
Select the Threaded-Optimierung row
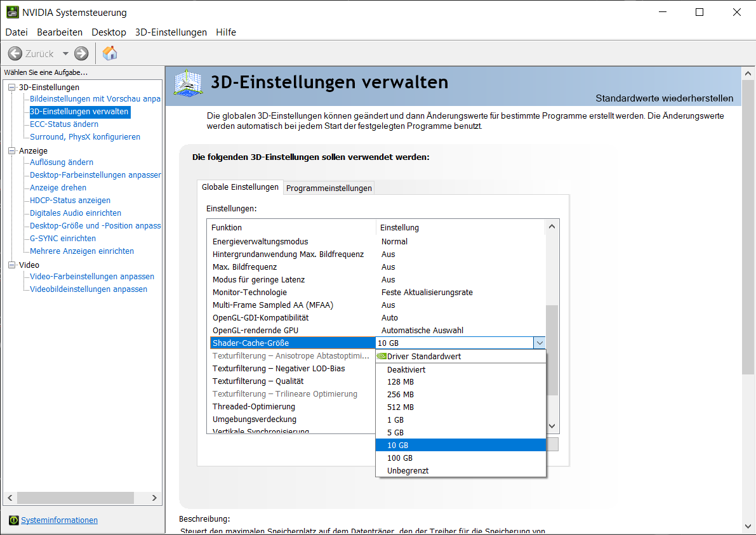coord(293,407)
